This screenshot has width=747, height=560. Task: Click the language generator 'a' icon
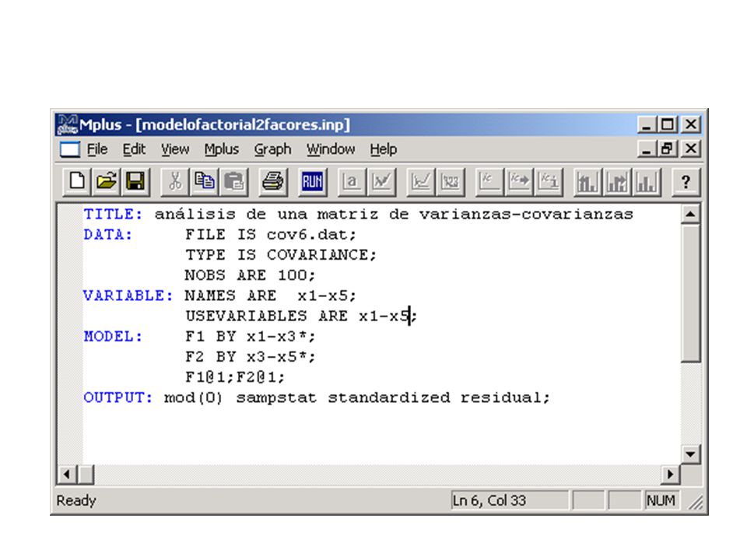(352, 181)
